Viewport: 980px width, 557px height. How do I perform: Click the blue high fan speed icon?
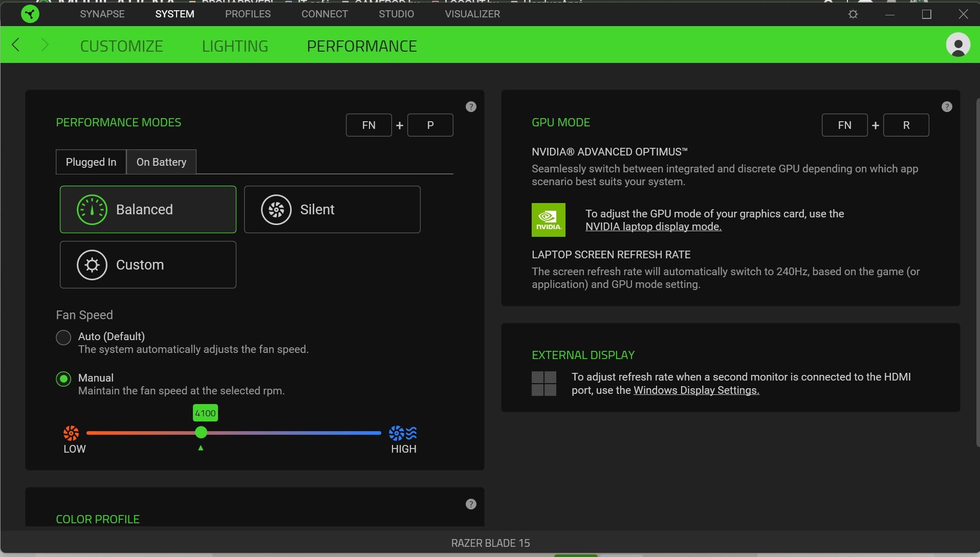403,433
